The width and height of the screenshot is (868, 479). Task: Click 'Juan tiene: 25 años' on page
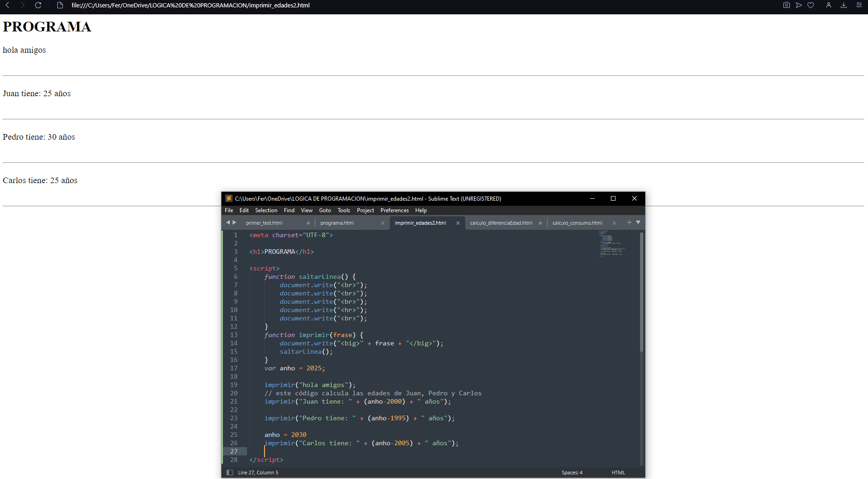point(37,93)
